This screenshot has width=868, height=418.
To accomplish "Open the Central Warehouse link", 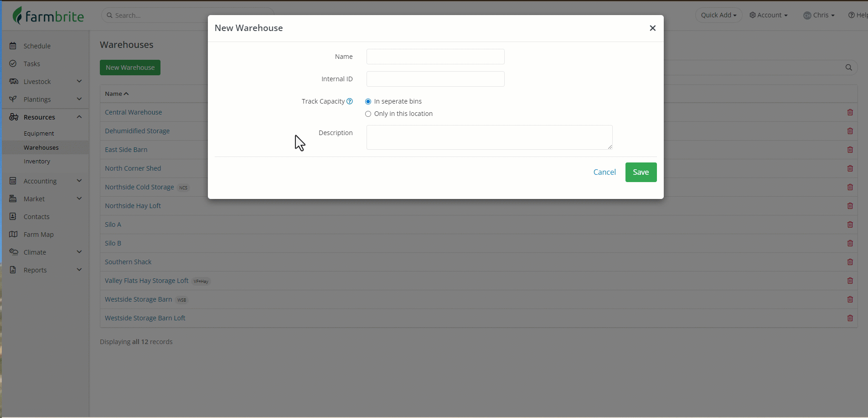I will tap(134, 112).
